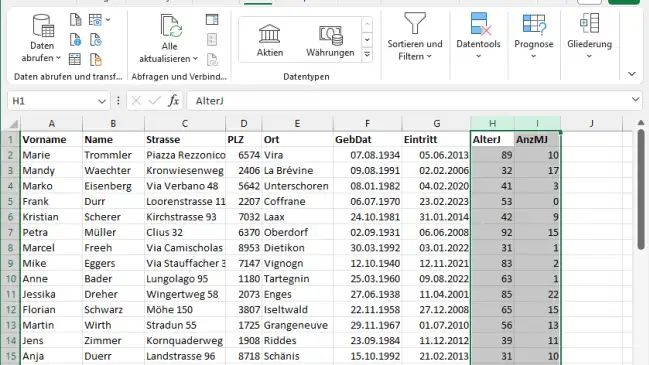Click the cell containing Jessika
Screen dimensions: 649x365
(x=51, y=294)
